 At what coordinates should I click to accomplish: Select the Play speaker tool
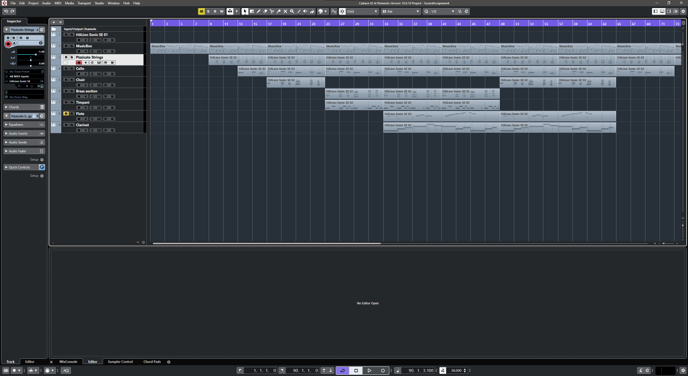tap(305, 11)
